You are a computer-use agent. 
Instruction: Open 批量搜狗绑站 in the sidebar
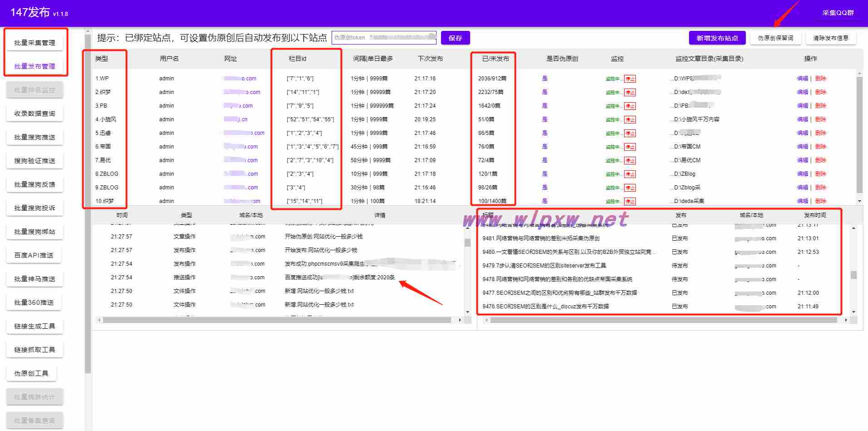pyautogui.click(x=35, y=232)
